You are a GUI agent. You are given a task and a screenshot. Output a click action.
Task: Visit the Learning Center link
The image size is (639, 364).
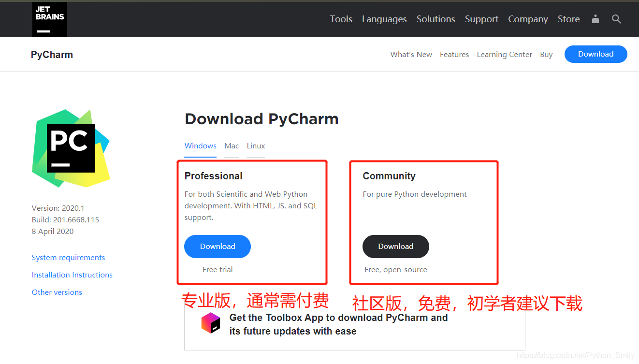(x=505, y=55)
